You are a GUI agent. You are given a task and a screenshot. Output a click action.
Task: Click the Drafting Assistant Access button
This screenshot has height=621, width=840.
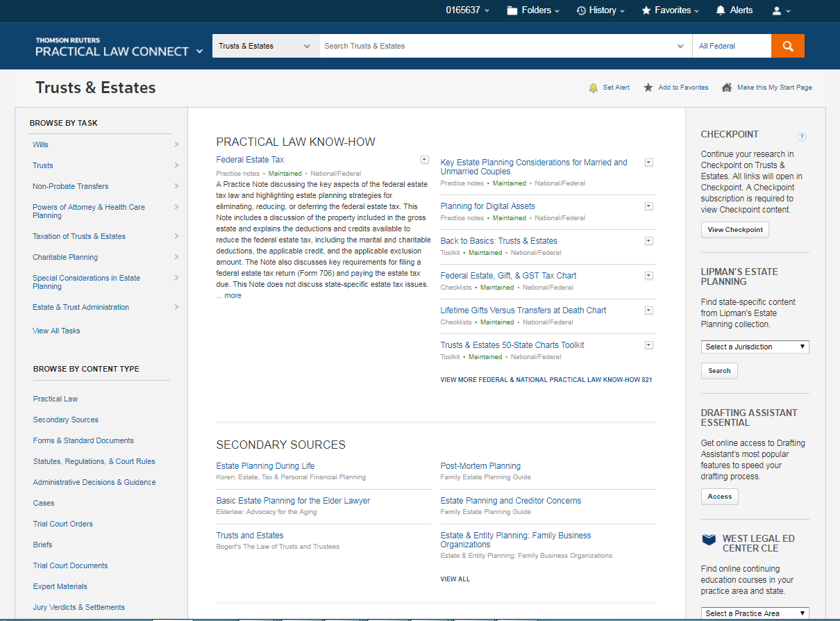[719, 497]
